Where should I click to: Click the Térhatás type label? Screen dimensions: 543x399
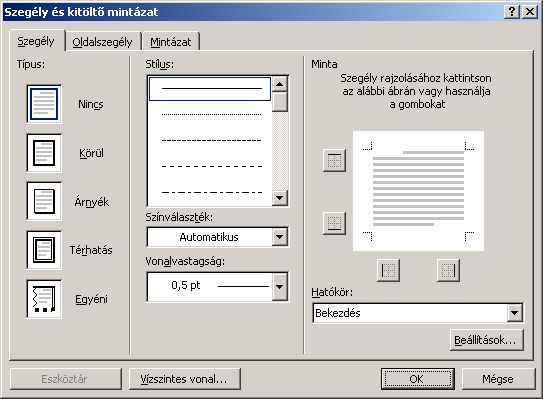[x=91, y=250]
